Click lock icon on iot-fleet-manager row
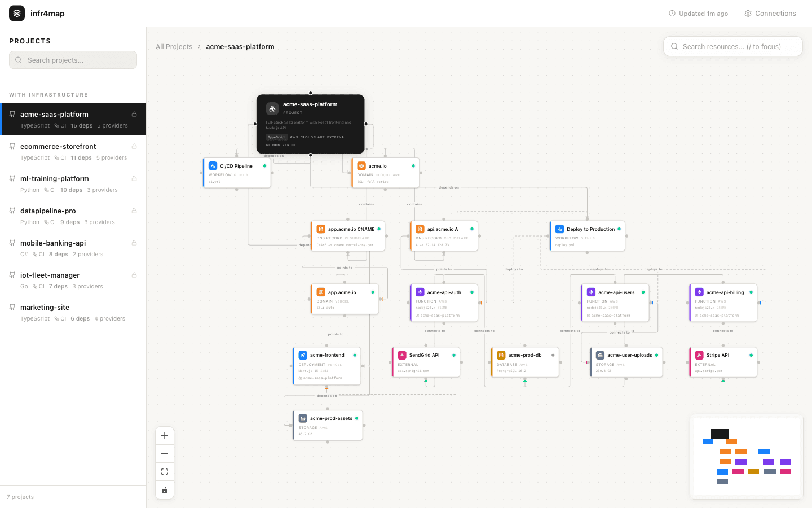The width and height of the screenshot is (812, 508). point(134,275)
